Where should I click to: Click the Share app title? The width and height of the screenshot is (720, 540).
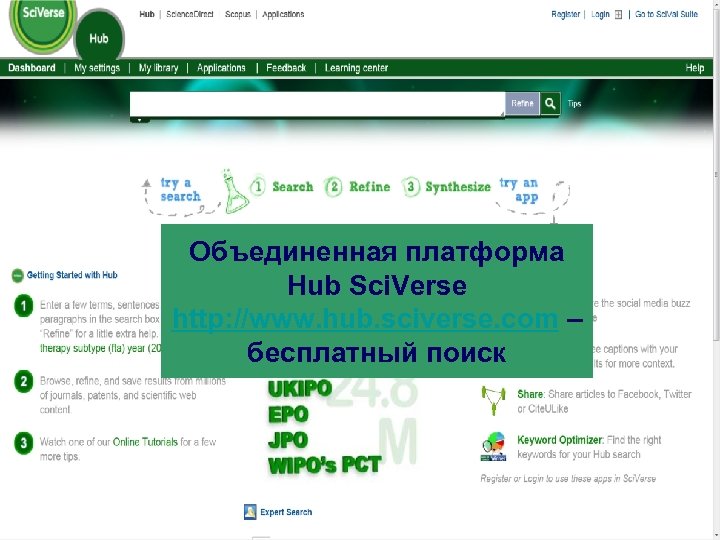pos(530,394)
